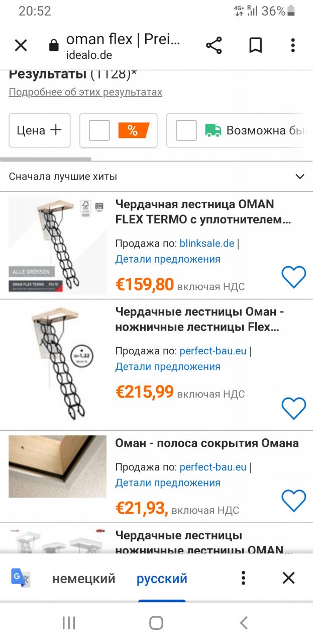Favorite the €21,93 cover strip item
The width and height of the screenshot is (313, 644).
click(x=293, y=501)
